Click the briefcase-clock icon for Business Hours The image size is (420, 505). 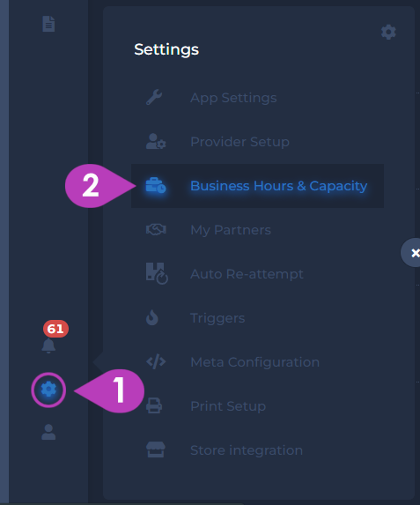point(156,185)
